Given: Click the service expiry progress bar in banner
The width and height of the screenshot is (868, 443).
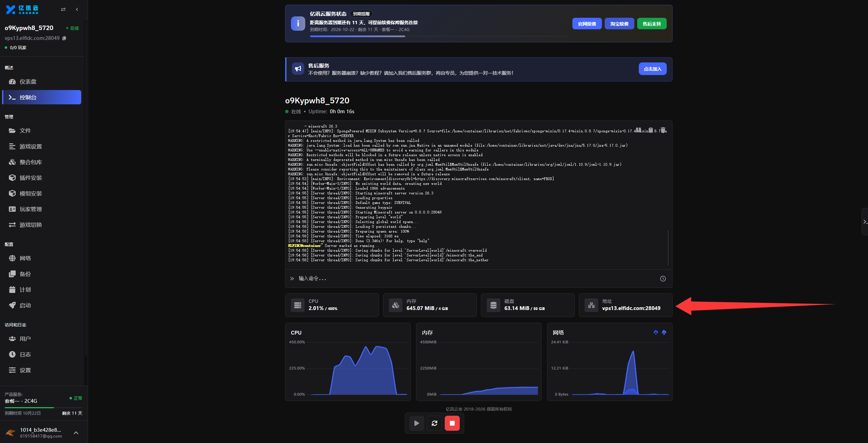Looking at the screenshot, I should click(438, 36).
